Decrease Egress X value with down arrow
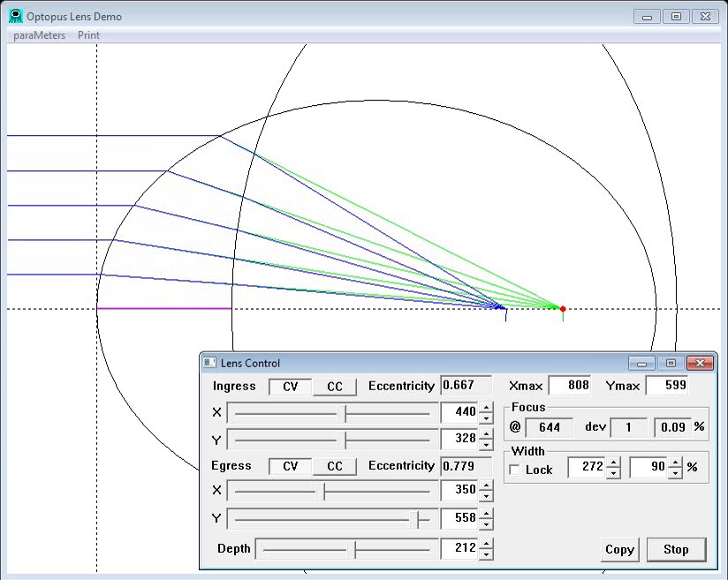 click(x=486, y=496)
